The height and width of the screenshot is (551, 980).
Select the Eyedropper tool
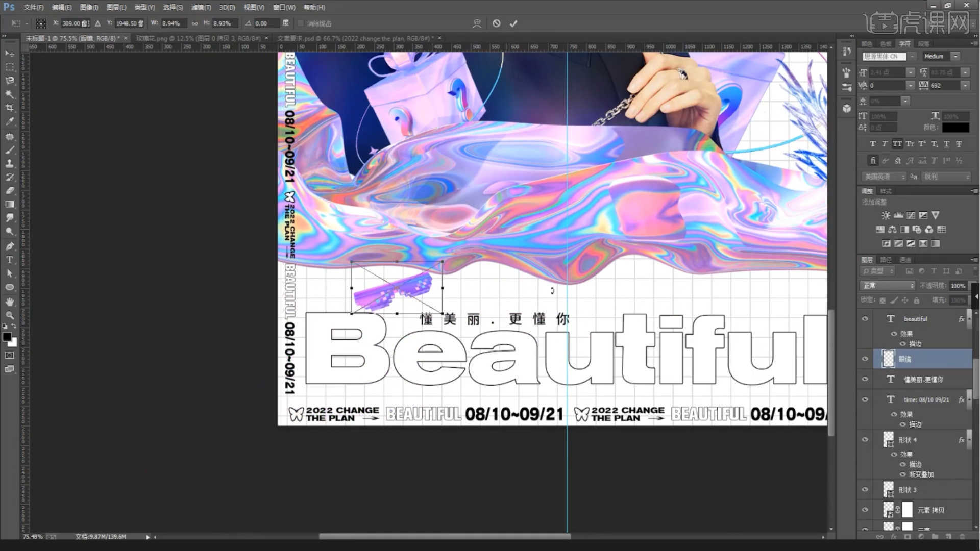coord(9,121)
